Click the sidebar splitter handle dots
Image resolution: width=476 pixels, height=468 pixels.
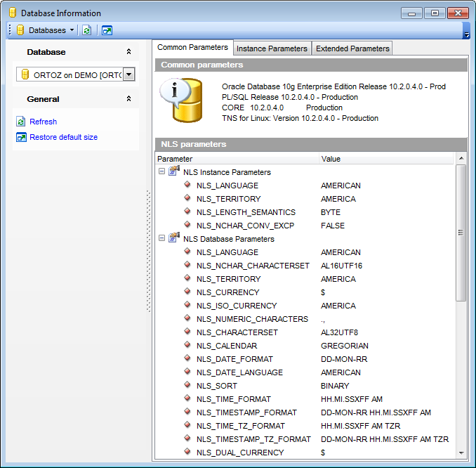(148, 251)
